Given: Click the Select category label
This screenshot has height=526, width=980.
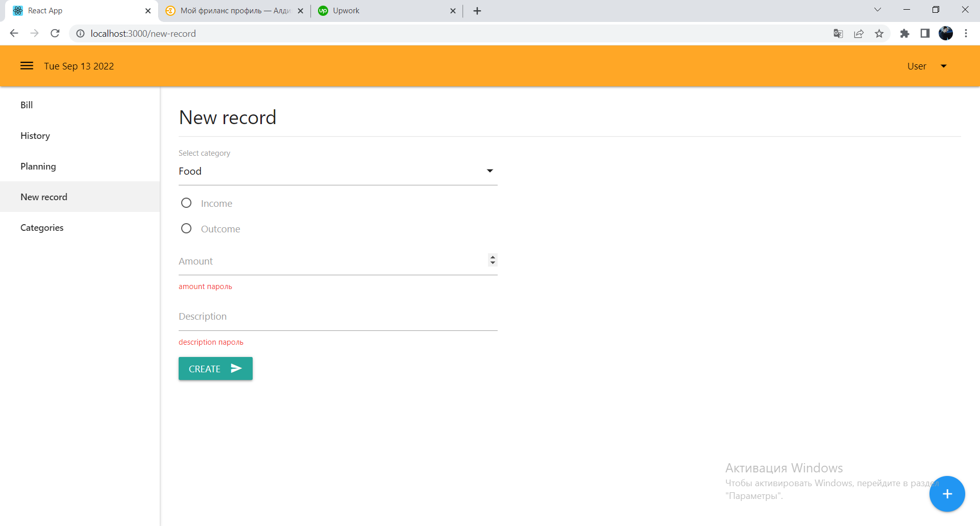Looking at the screenshot, I should (x=204, y=153).
